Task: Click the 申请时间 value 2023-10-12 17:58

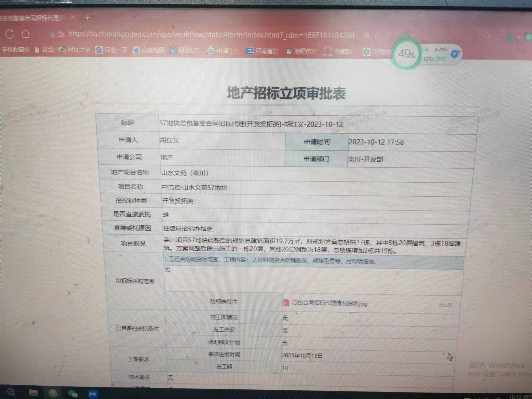Action: (376, 142)
